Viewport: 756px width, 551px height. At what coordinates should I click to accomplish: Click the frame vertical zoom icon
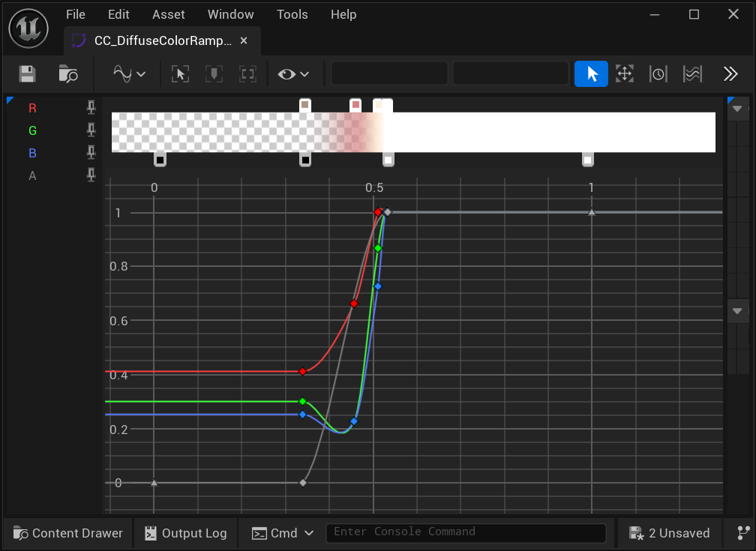click(x=214, y=74)
